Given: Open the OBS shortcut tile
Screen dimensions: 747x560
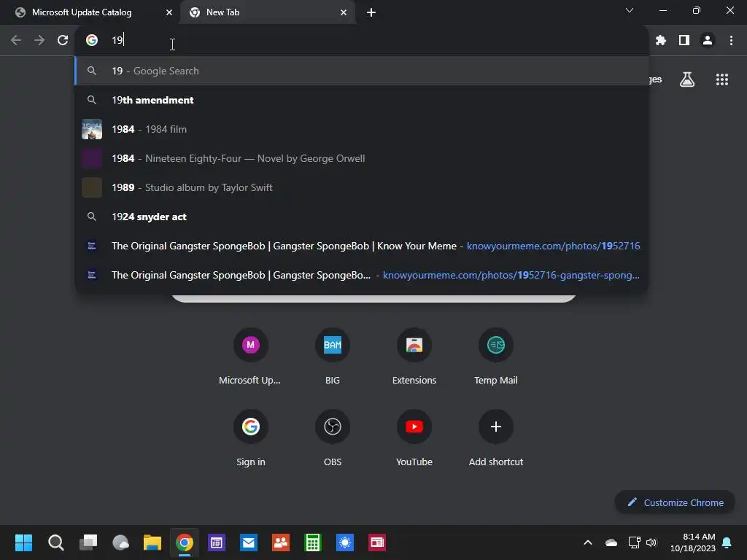Looking at the screenshot, I should point(333,438).
